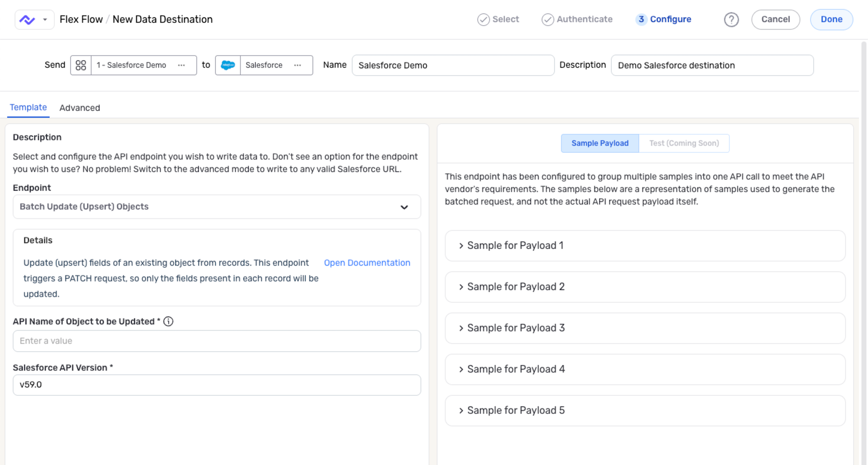The image size is (868, 465).
Task: Open the 1 - Salesforce Demo source selector
Action: click(x=134, y=65)
